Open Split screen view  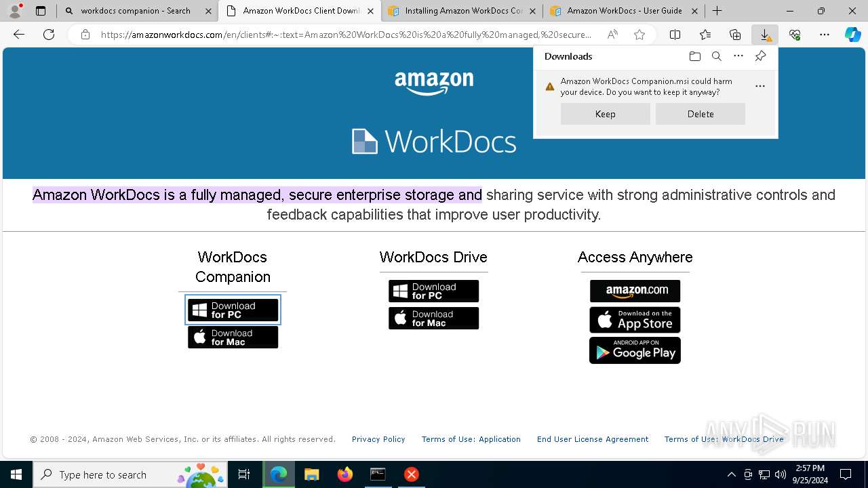click(675, 35)
